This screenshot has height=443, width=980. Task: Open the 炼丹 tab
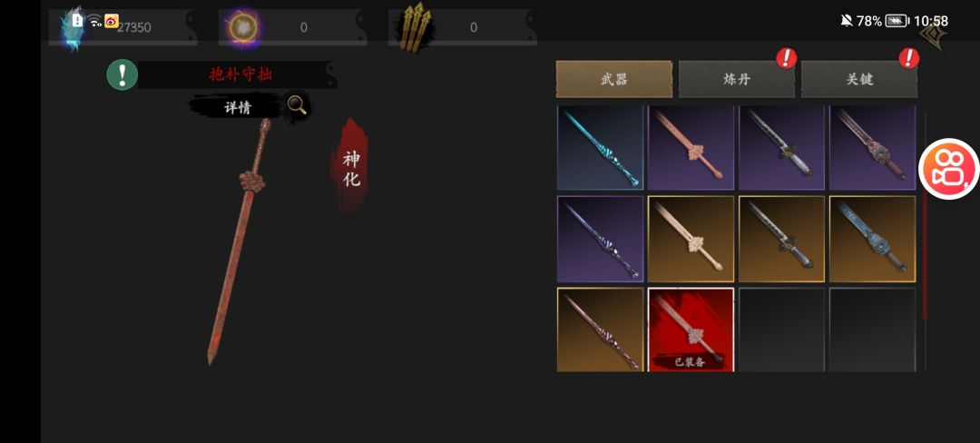pyautogui.click(x=736, y=79)
